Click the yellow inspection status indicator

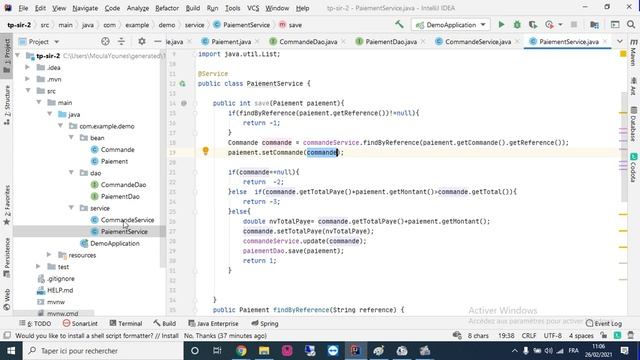(x=623, y=54)
